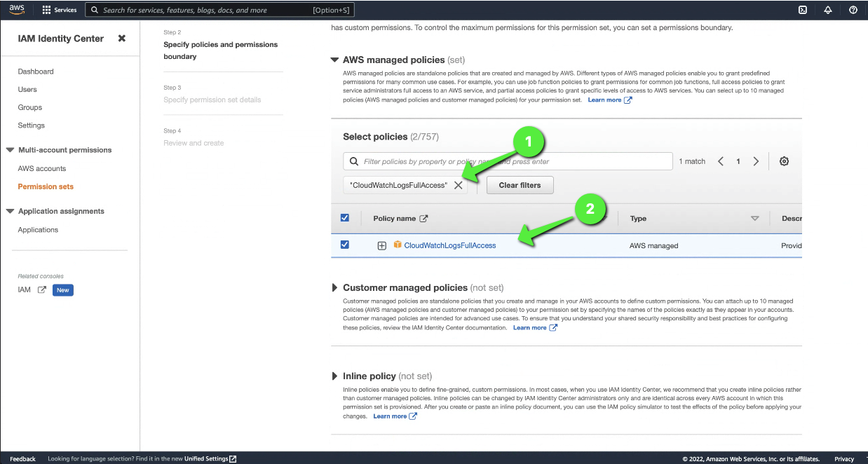Image resolution: width=868 pixels, height=464 pixels.
Task: Toggle the select-all policies header checkbox
Action: (x=344, y=218)
